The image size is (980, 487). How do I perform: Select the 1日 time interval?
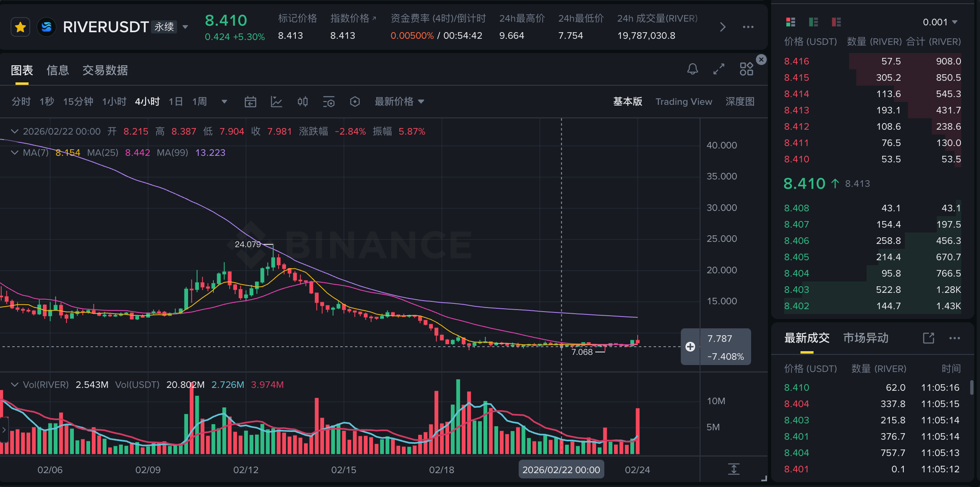[175, 102]
